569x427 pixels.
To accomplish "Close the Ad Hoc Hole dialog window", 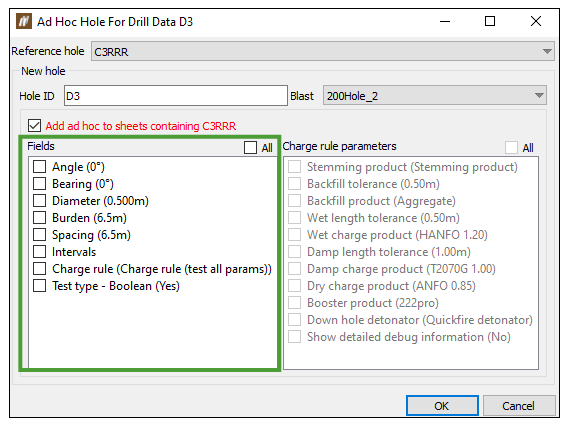I will (x=536, y=21).
